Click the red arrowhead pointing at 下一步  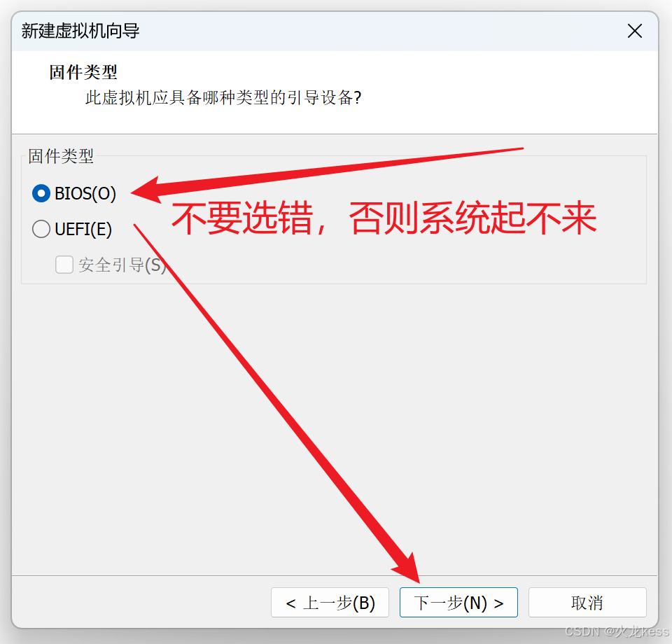click(407, 569)
